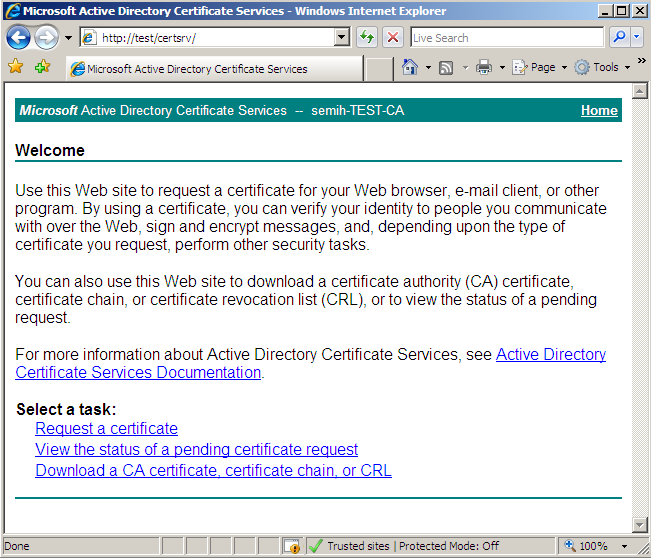This screenshot has width=651, height=558.
Task: Click the red Stop loading icon
Action: tap(393, 38)
